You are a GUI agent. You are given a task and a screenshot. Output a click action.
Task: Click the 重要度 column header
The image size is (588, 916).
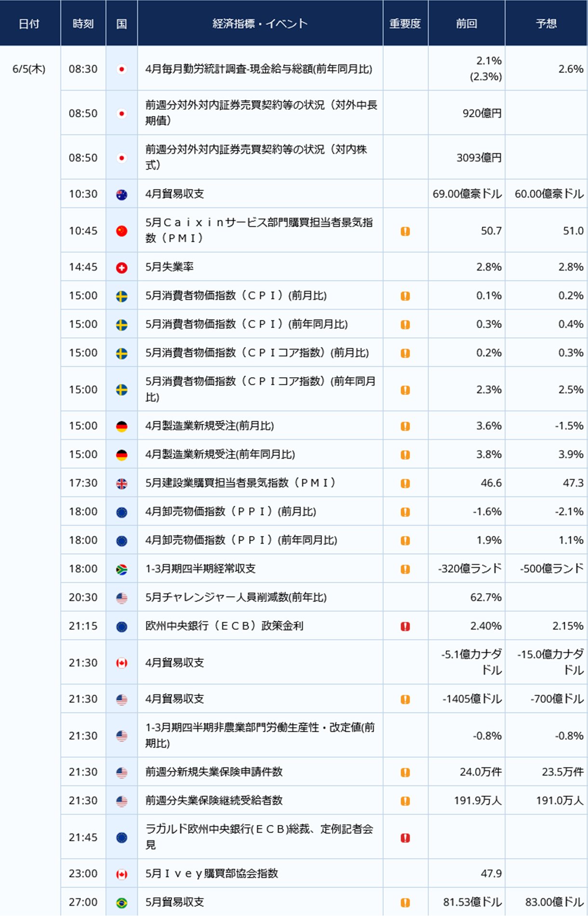(405, 24)
